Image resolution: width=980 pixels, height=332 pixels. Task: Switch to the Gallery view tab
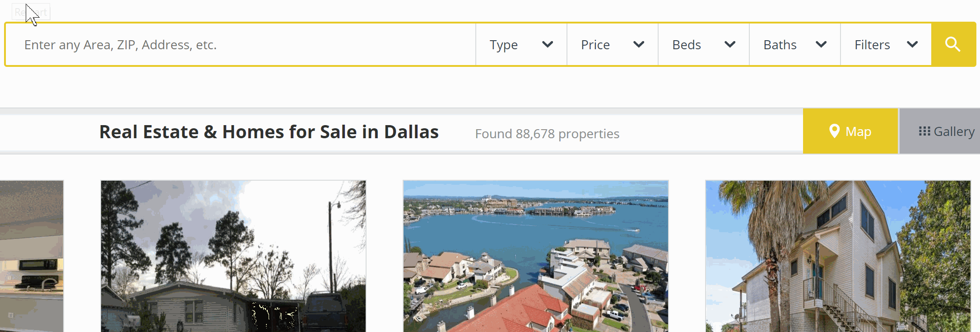(x=940, y=131)
